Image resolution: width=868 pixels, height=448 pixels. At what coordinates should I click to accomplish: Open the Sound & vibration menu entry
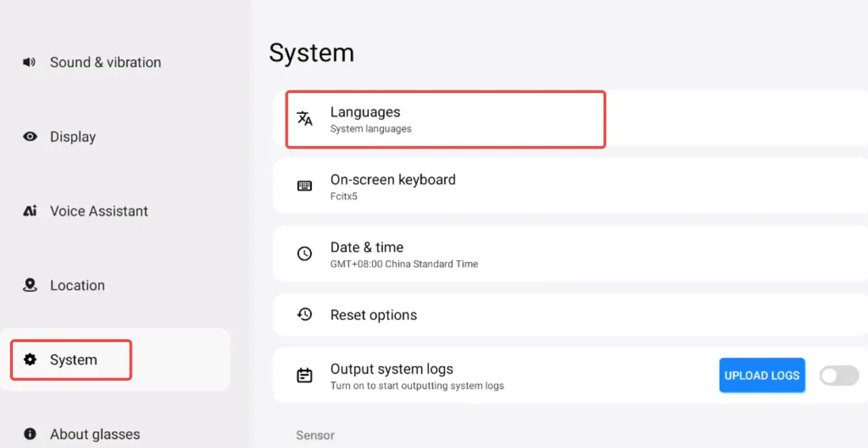pos(105,62)
